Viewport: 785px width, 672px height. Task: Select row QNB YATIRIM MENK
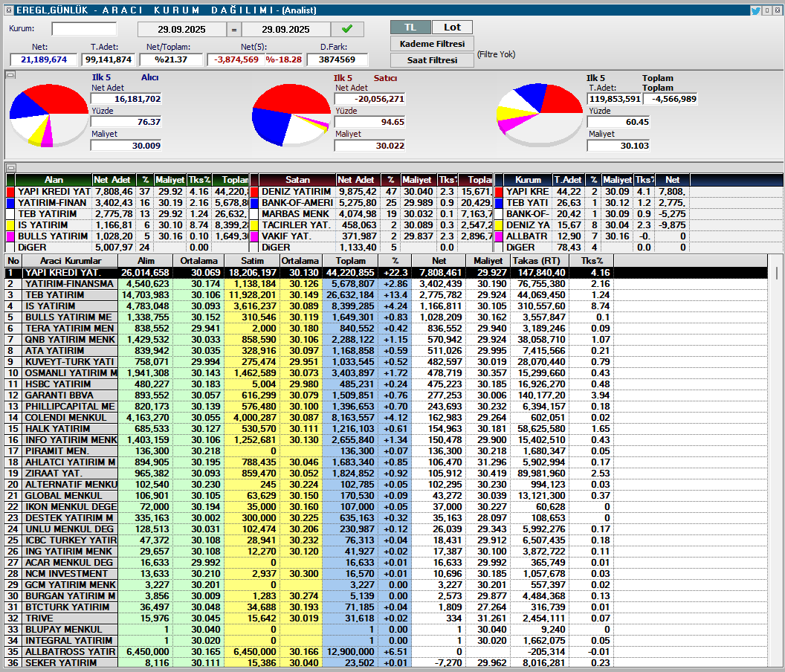[x=386, y=340]
